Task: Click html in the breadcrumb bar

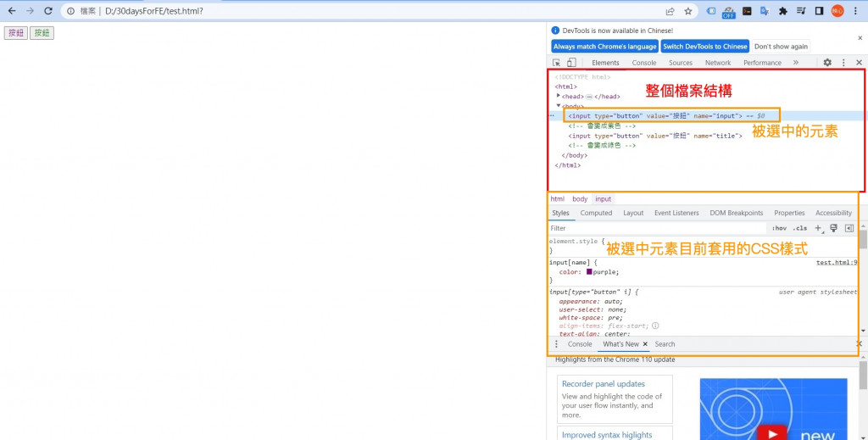Action: 558,198
